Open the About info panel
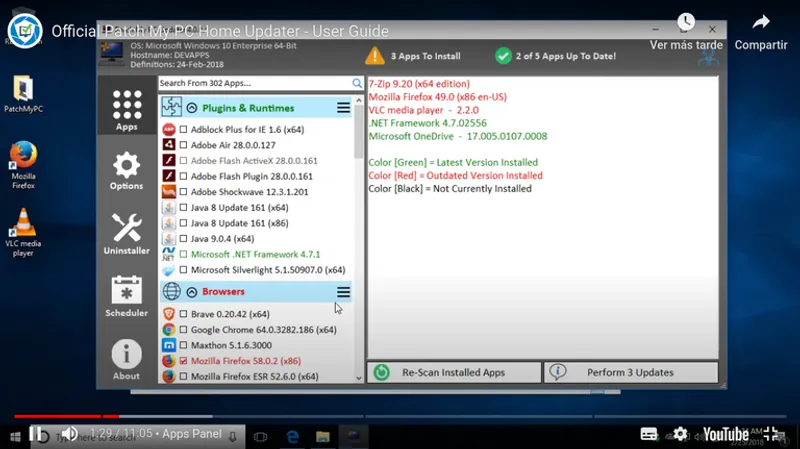This screenshot has height=449, width=800. coord(127,359)
